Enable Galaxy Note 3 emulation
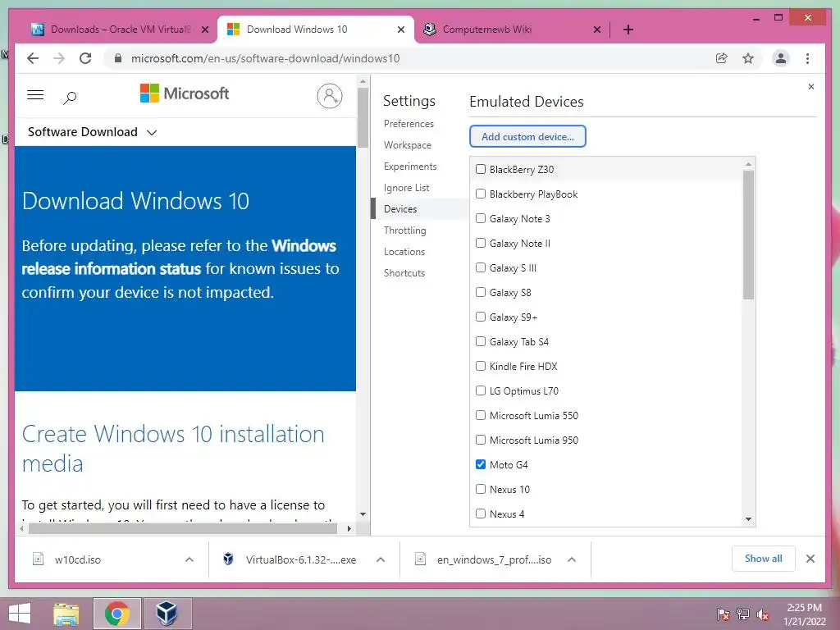 [x=481, y=218]
